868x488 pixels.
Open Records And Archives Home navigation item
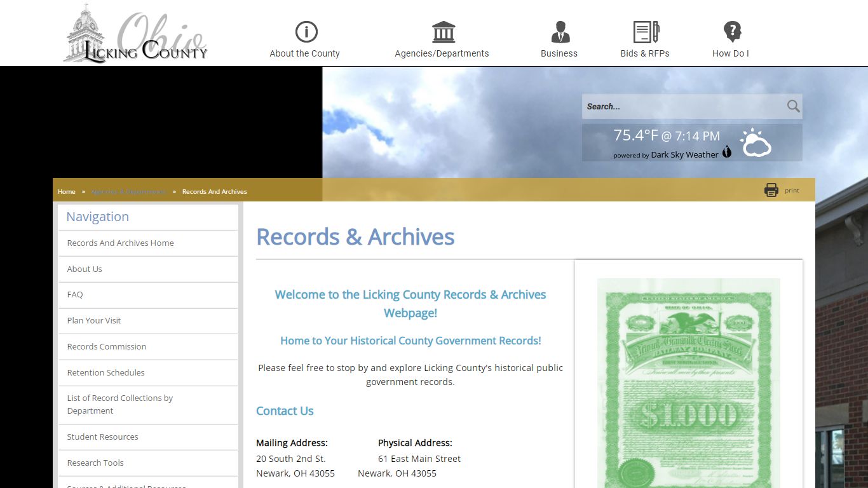(x=148, y=243)
